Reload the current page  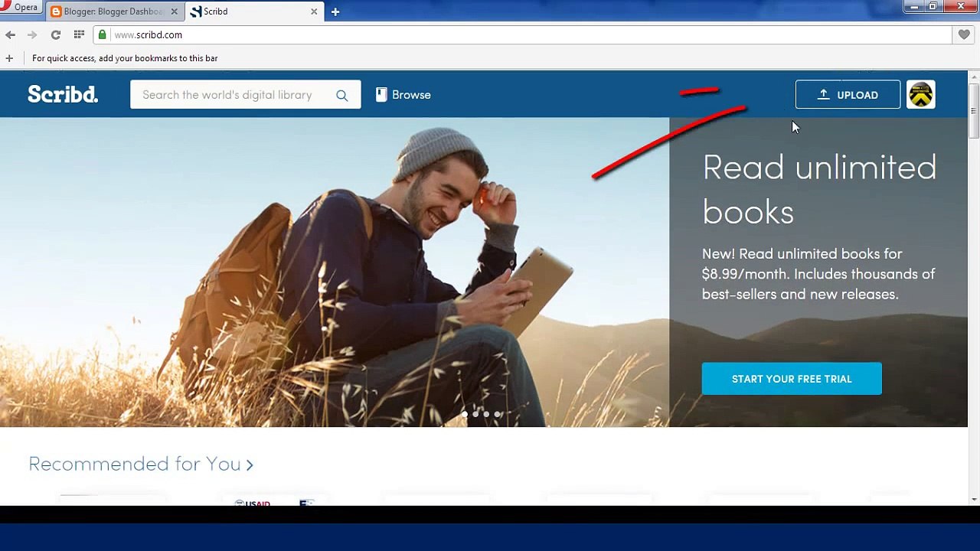click(x=55, y=34)
